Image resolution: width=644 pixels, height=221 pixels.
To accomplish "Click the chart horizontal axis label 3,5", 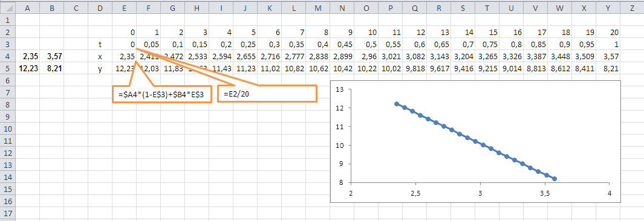I will (x=545, y=192).
